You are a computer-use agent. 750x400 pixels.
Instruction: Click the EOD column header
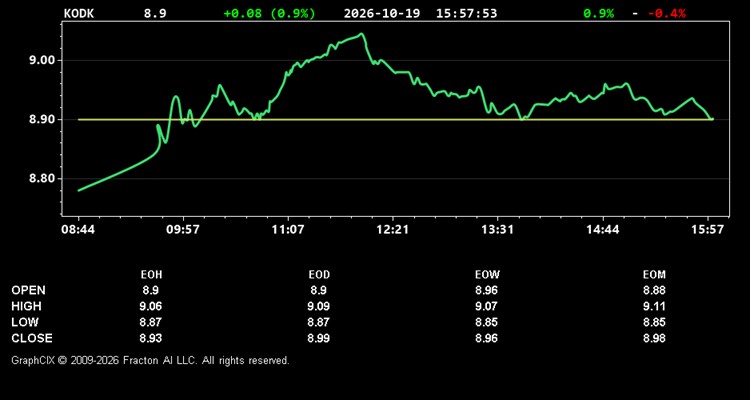tap(319, 275)
